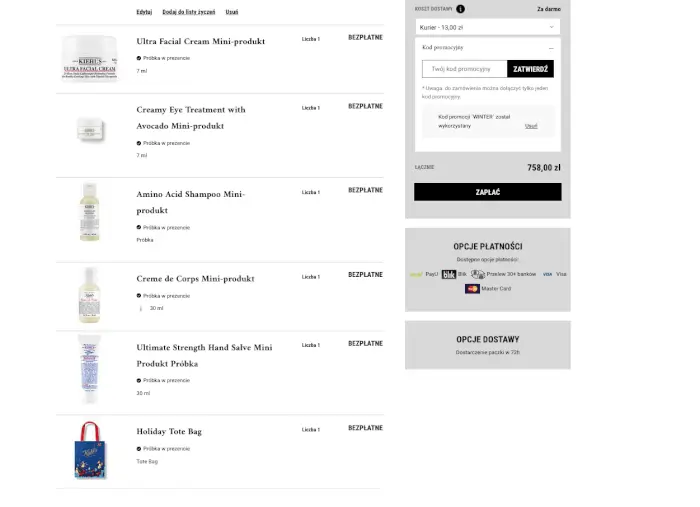
Task: Click the MasterCard payment logo
Action: tap(472, 288)
